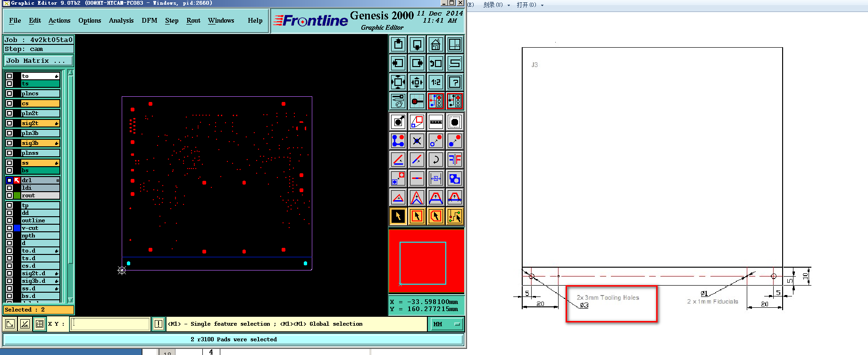Select the npth layer name
The image size is (868, 355).
click(x=41, y=236)
